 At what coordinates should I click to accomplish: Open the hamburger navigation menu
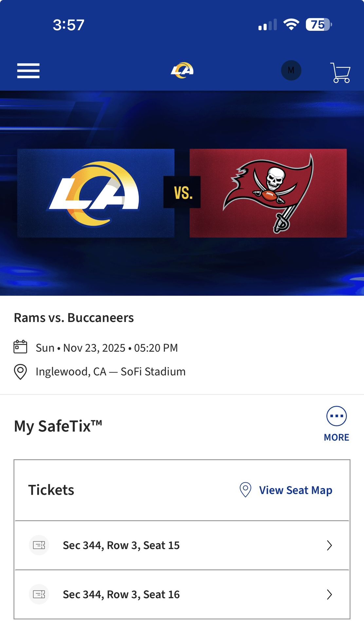click(x=28, y=70)
